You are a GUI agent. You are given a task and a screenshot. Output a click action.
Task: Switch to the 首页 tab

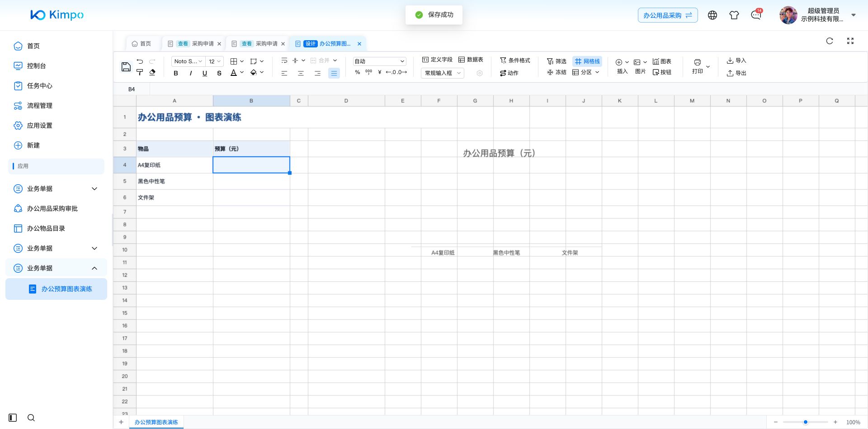[x=142, y=44]
